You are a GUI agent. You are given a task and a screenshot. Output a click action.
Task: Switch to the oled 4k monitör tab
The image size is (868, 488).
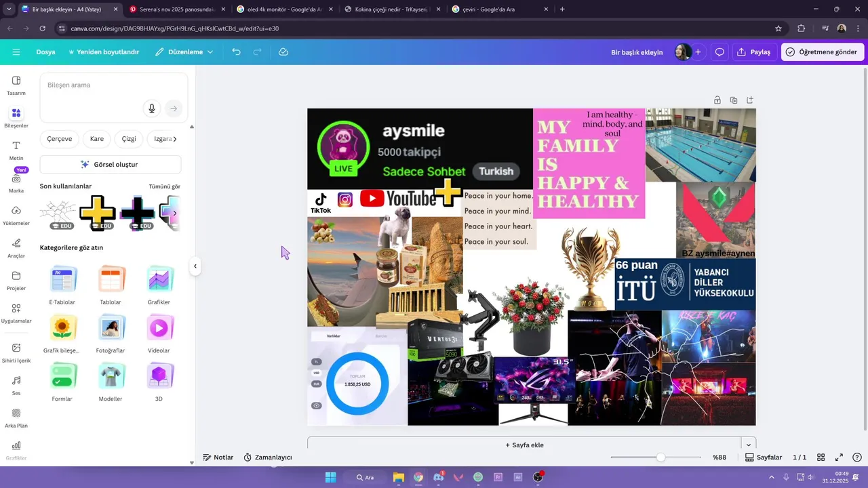[284, 9]
